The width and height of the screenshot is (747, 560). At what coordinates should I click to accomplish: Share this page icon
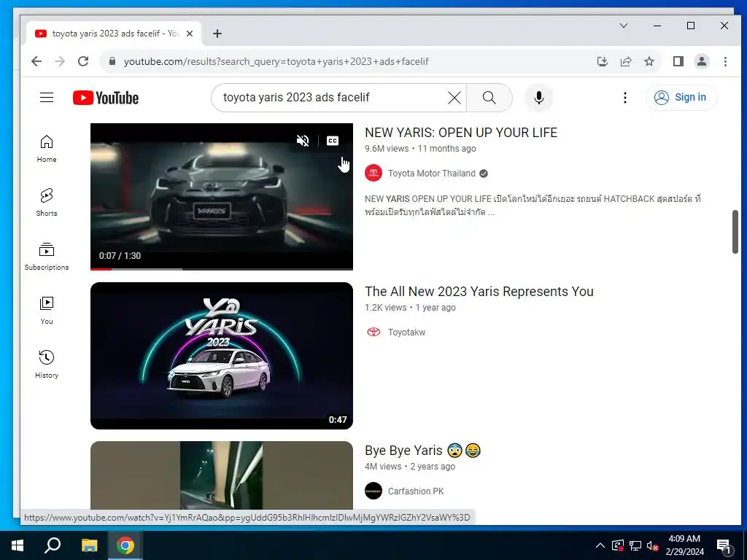coord(625,61)
